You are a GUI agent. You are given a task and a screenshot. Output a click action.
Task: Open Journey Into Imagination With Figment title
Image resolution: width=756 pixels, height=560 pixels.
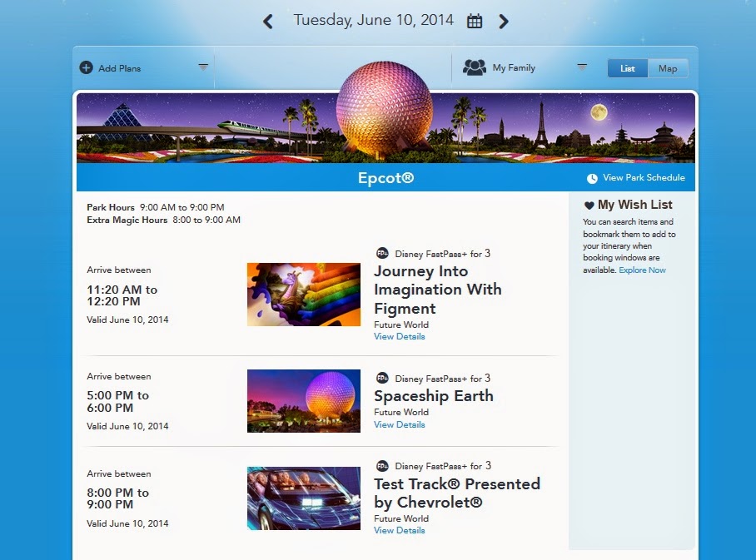(438, 290)
